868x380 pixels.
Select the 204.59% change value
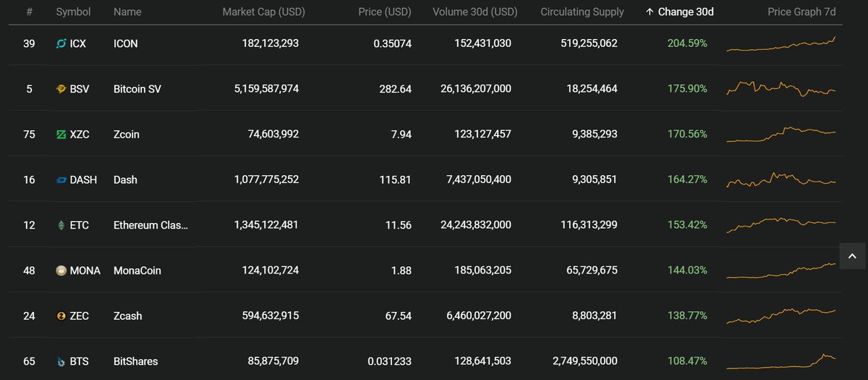pyautogui.click(x=687, y=43)
